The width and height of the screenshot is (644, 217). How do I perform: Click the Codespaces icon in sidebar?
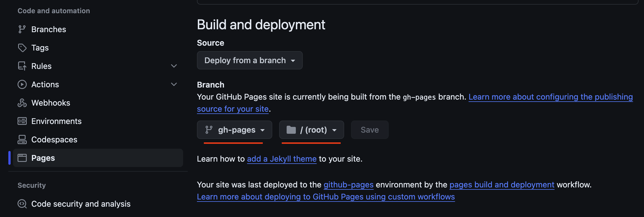tap(22, 139)
